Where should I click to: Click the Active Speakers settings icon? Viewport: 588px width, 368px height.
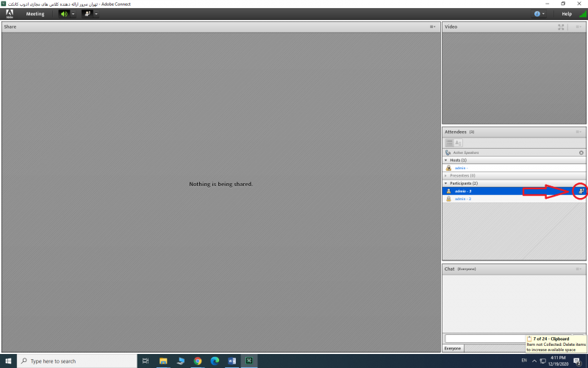point(581,152)
